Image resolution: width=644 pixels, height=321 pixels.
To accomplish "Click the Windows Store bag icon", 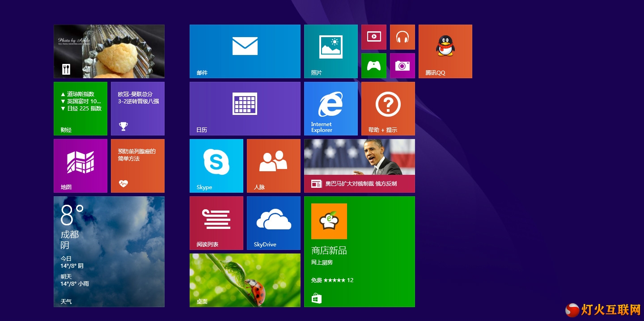I will coord(317,298).
